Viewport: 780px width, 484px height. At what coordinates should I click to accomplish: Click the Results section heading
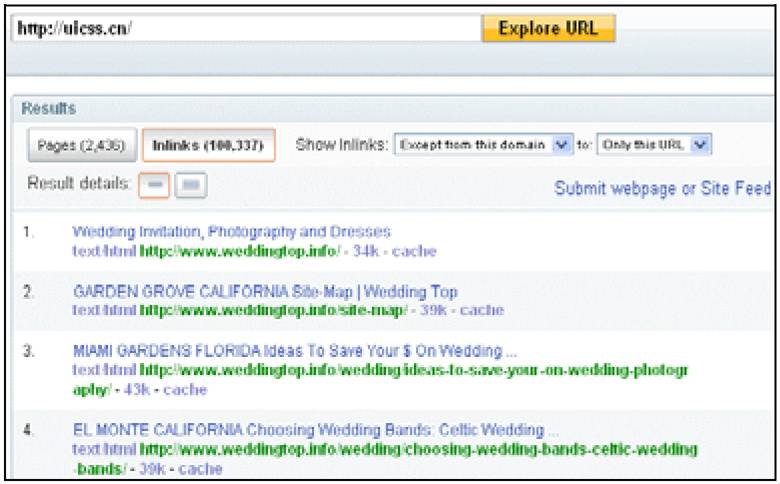[49, 108]
